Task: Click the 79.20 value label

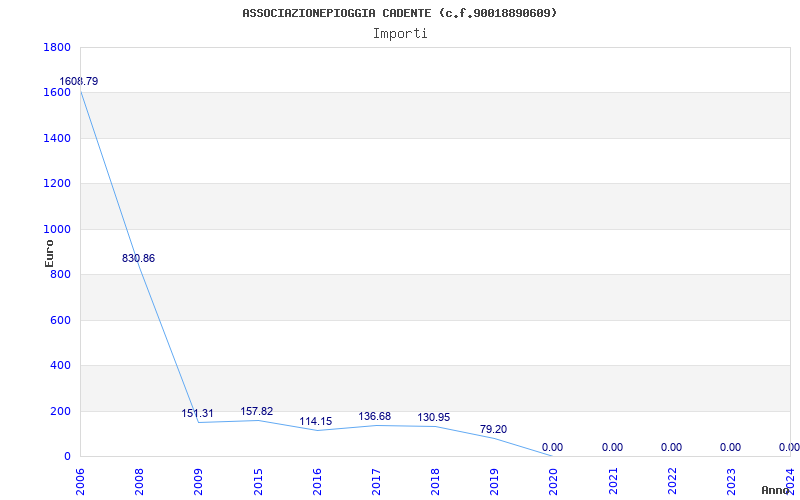Action: click(493, 430)
